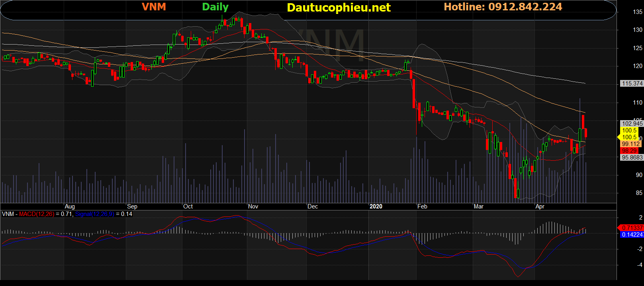This screenshot has height=286, width=644.
Task: Click the Oct marker on the time axis
Action: 188,206
